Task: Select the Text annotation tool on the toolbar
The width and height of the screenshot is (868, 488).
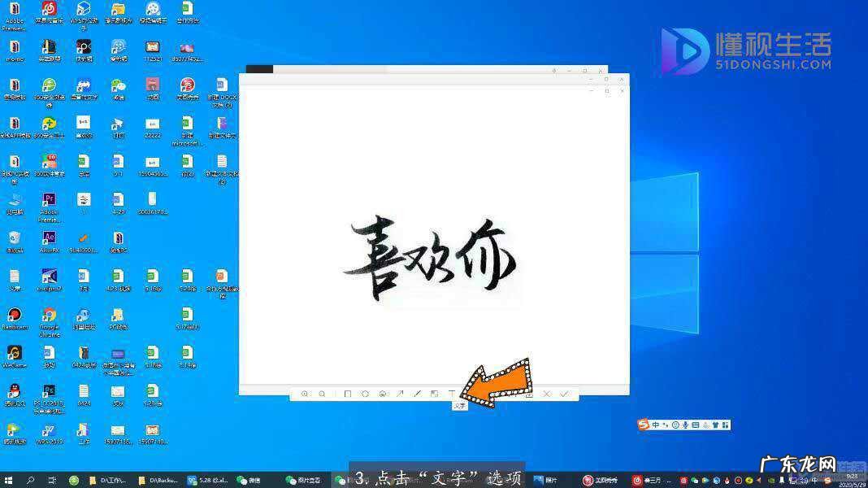Action: (x=450, y=394)
